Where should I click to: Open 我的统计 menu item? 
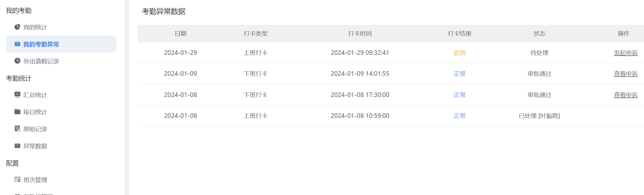(35, 27)
